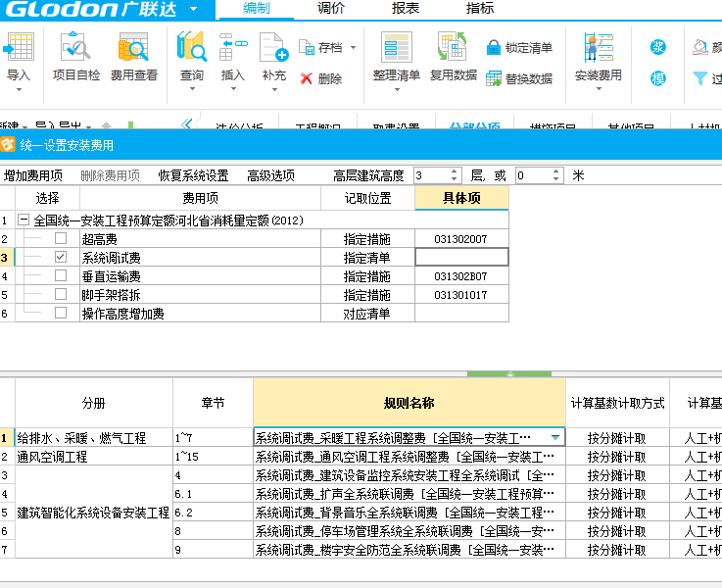
Task: Check the 垂直运输费 checkbox
Action: pos(61,275)
